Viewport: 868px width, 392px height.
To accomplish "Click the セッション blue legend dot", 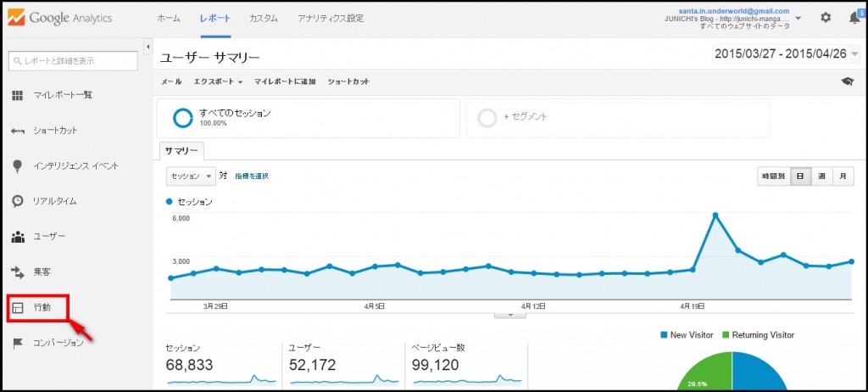I will tap(170, 202).
